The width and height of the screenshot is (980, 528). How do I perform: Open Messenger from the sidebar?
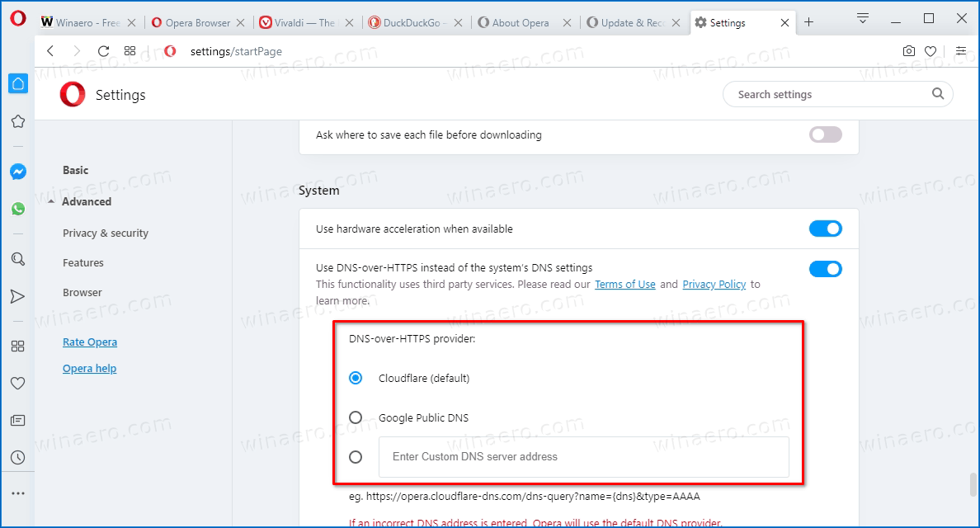coord(18,172)
